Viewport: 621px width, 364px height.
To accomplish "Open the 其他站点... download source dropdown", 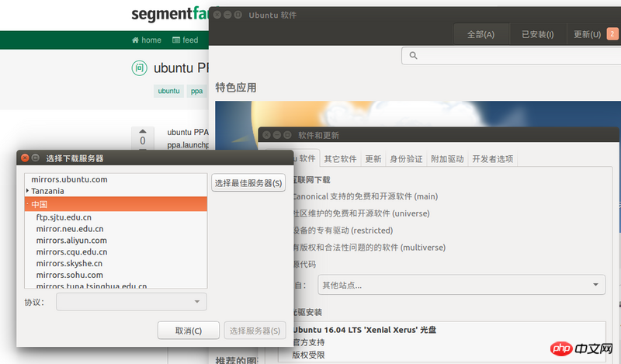I will click(x=461, y=285).
